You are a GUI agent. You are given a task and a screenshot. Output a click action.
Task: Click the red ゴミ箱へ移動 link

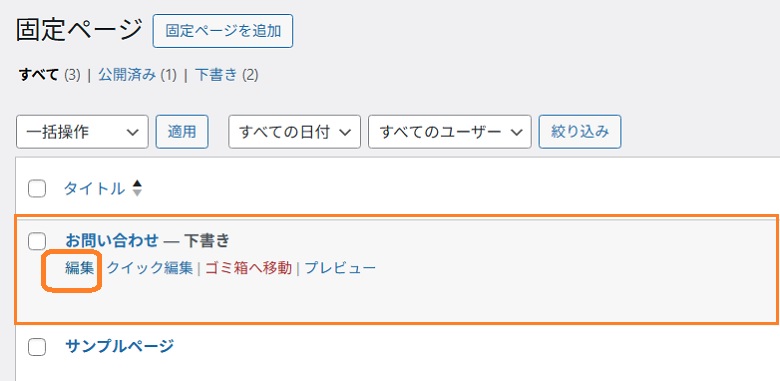click(249, 269)
